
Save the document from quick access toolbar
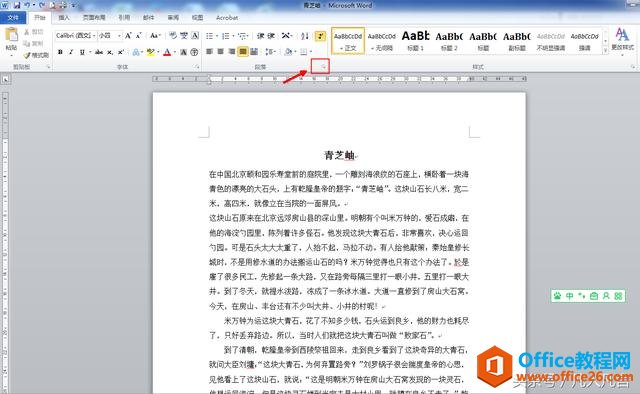click(17, 5)
